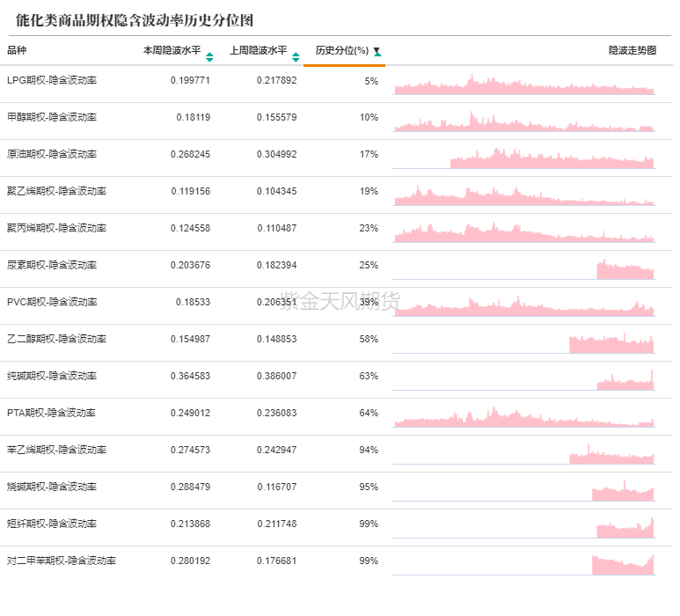Click the 25% percentile cell
The image size is (680, 616).
coord(369,265)
